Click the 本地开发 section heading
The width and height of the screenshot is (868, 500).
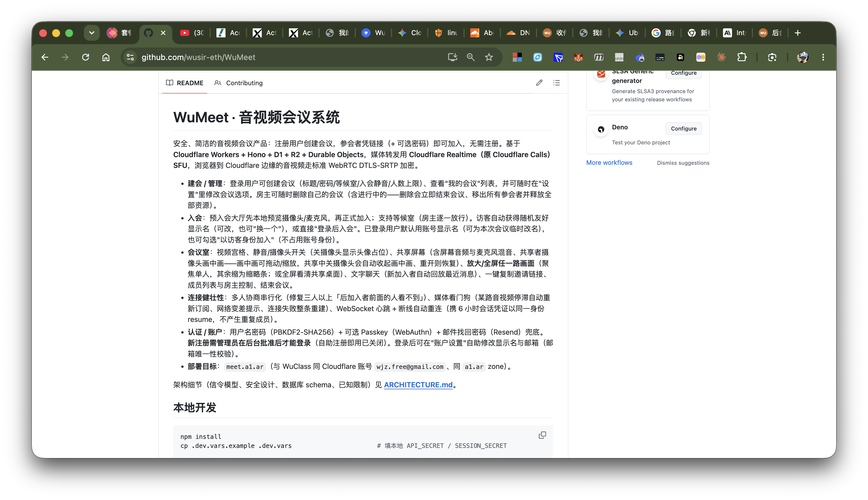pyautogui.click(x=194, y=408)
